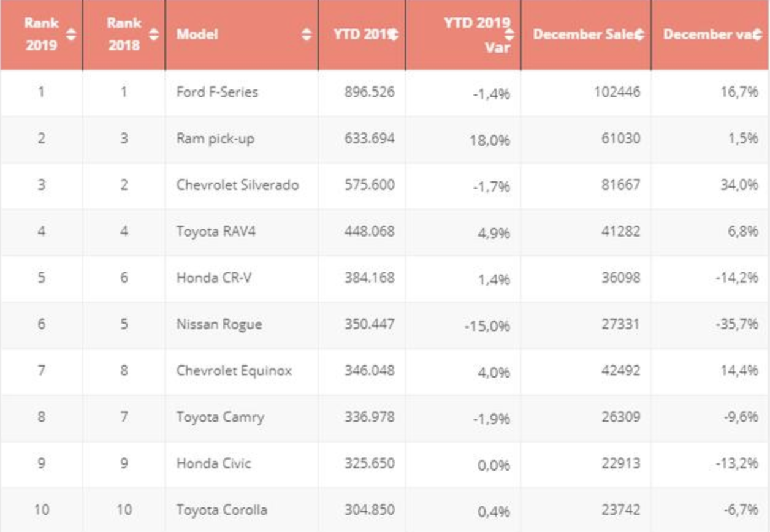Viewport: 770px width, 532px height.
Task: Click the Toyota Corolla model name
Action: click(221, 510)
